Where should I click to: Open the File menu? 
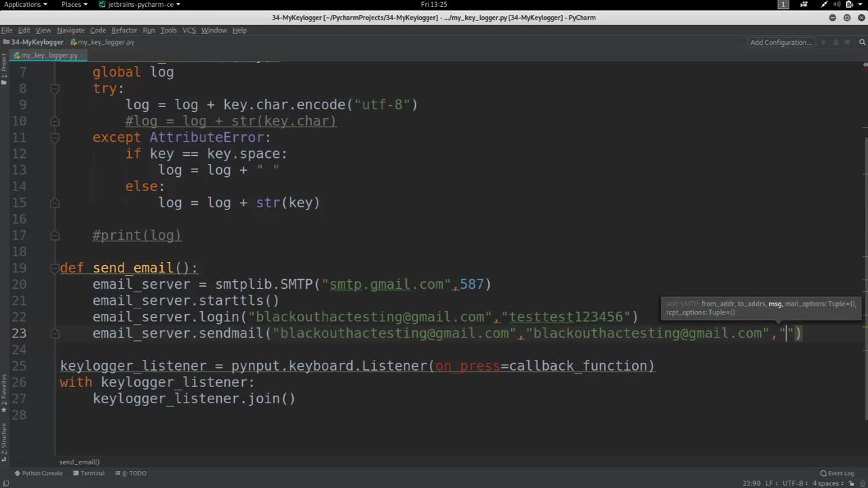pyautogui.click(x=7, y=30)
